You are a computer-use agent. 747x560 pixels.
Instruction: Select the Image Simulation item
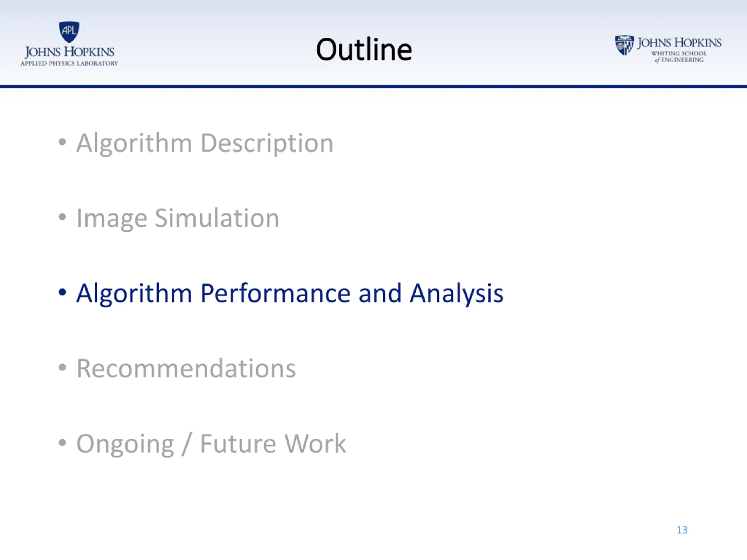[x=178, y=218]
